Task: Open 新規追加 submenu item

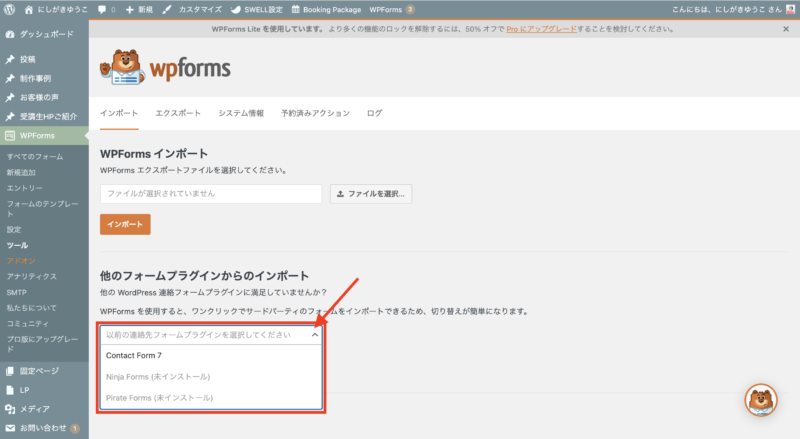Action: (x=21, y=173)
